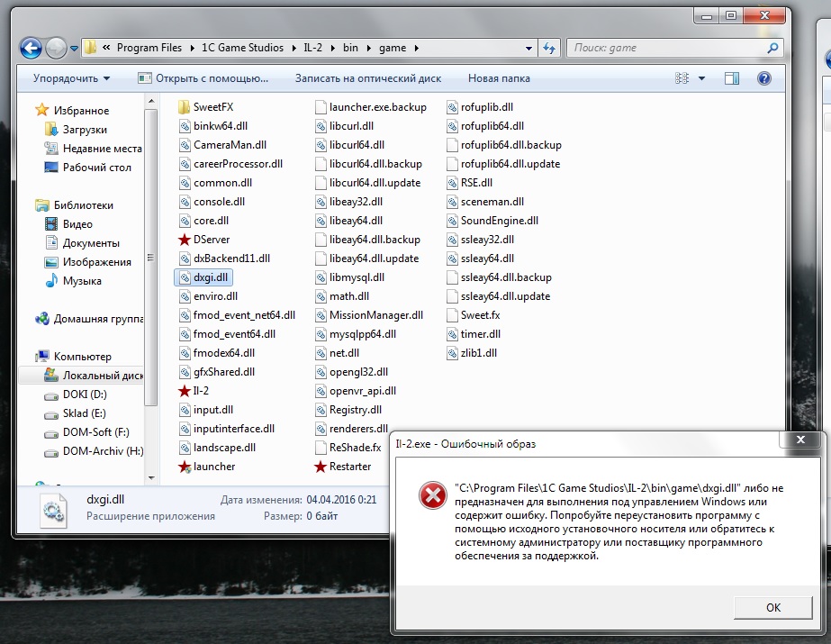Open drive 'DOM-Soft (F:)'
Screen dimensions: 831x644
(96, 432)
